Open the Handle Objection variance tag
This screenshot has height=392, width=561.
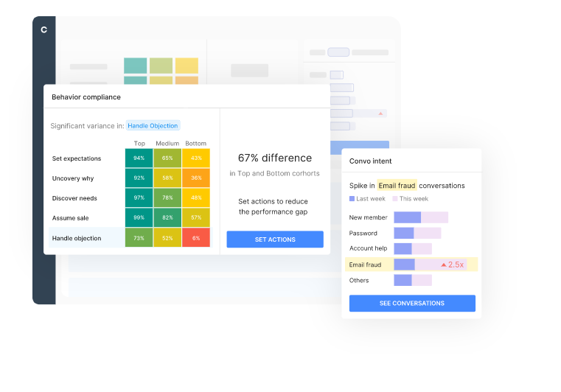[x=153, y=125]
